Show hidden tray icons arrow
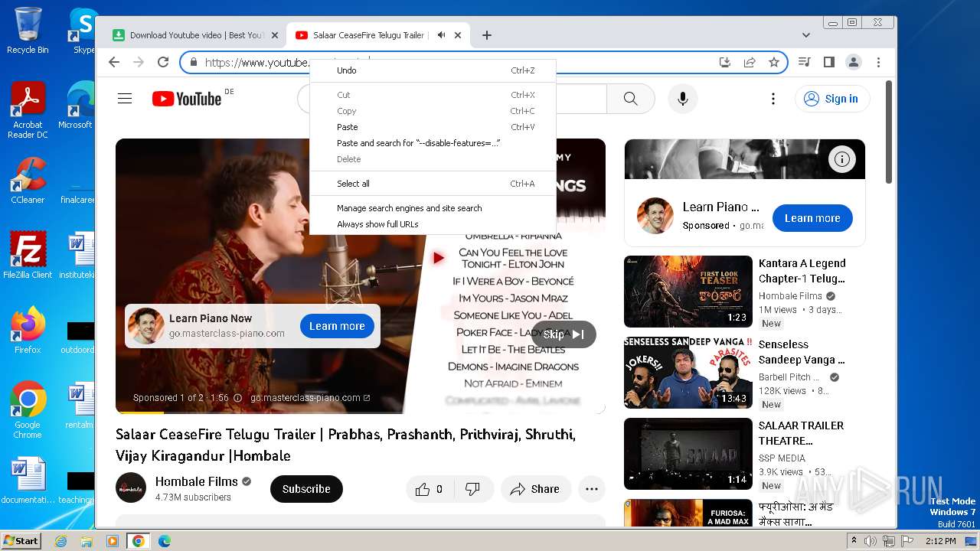Screen dimensions: 980x551 pyautogui.click(x=854, y=541)
